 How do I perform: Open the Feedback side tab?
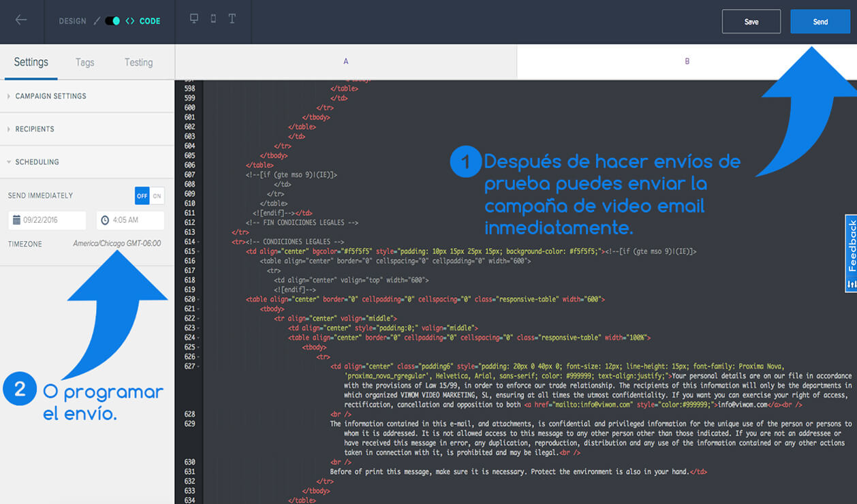pyautogui.click(x=851, y=252)
